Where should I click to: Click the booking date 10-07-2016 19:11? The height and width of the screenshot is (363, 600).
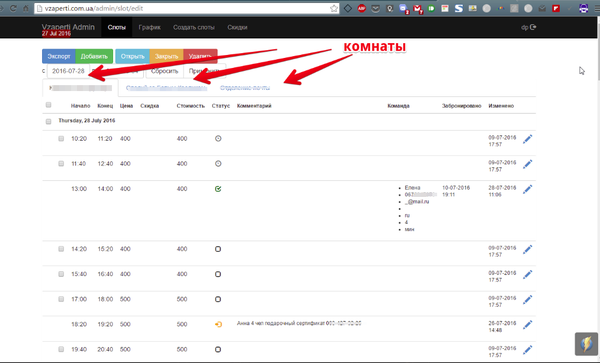tap(456, 191)
